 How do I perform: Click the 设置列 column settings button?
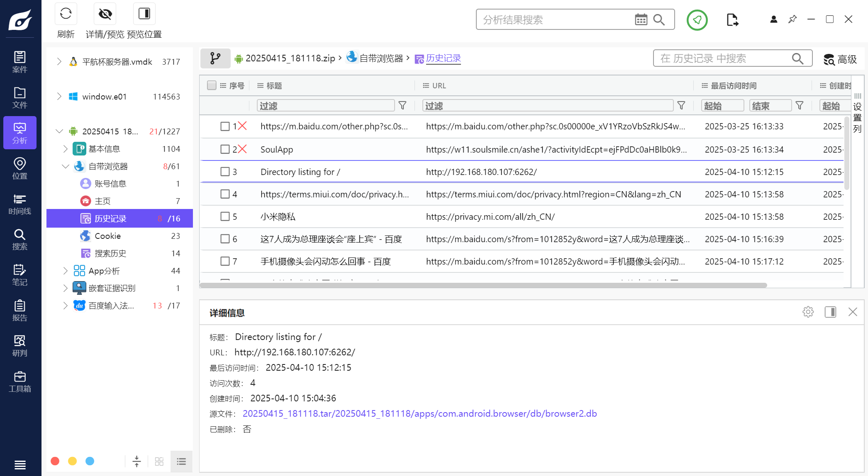(x=857, y=113)
